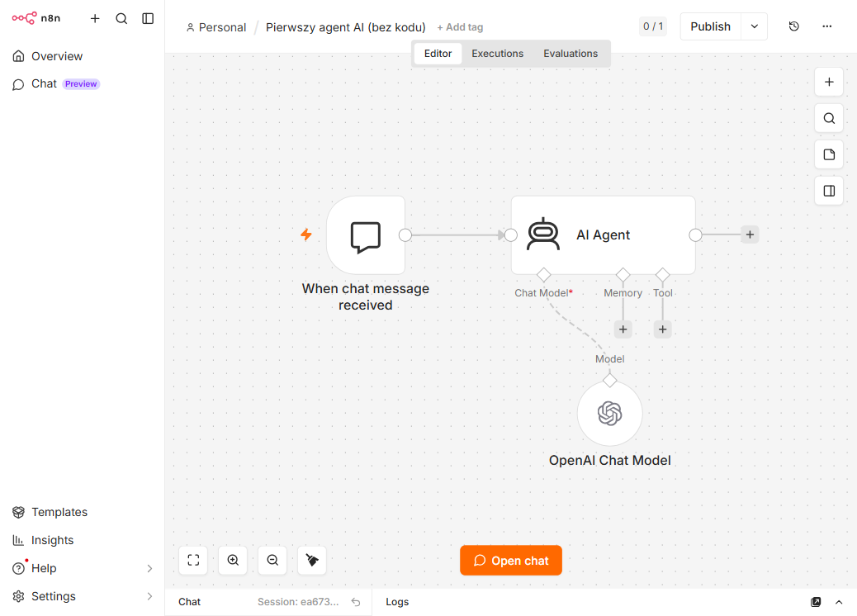Create new item with sidebar plus icon
857x616 pixels.
95,19
